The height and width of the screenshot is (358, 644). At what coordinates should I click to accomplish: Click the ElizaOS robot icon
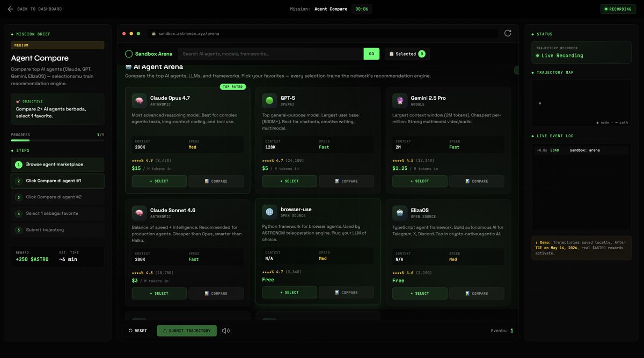point(400,213)
